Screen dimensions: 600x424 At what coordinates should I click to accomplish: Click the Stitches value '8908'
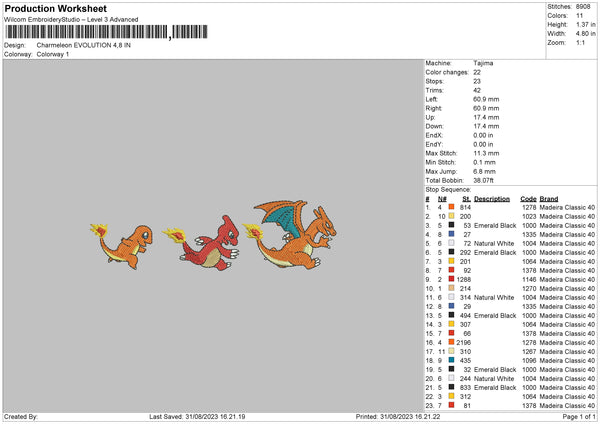click(x=583, y=7)
